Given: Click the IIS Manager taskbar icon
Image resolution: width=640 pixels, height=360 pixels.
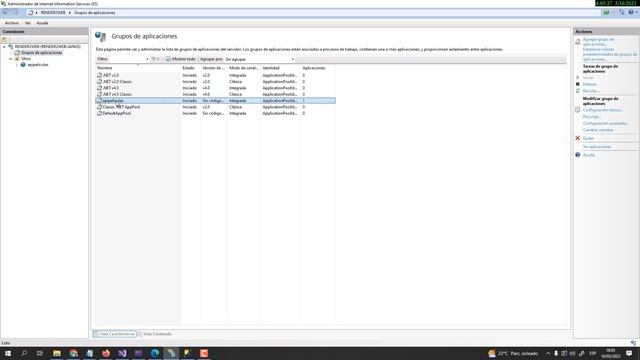Looking at the screenshot, I should tap(171, 353).
